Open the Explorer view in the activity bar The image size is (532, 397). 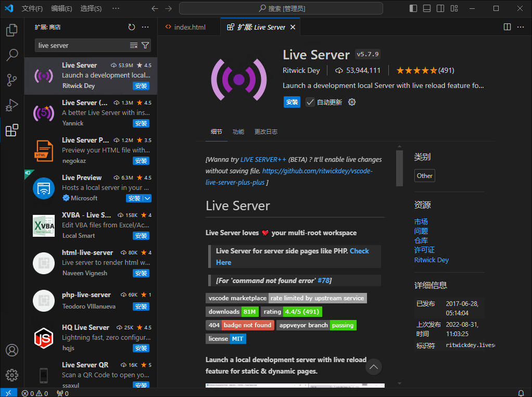point(12,30)
